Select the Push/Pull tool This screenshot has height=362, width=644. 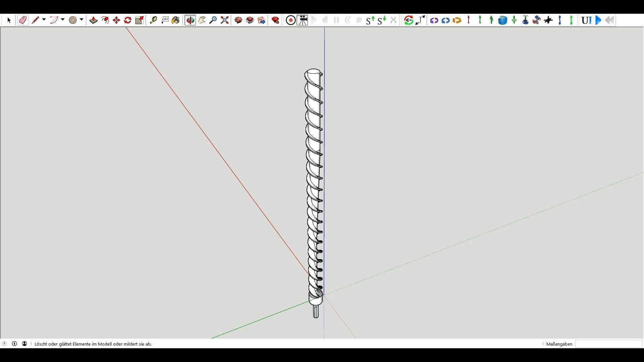coord(94,20)
